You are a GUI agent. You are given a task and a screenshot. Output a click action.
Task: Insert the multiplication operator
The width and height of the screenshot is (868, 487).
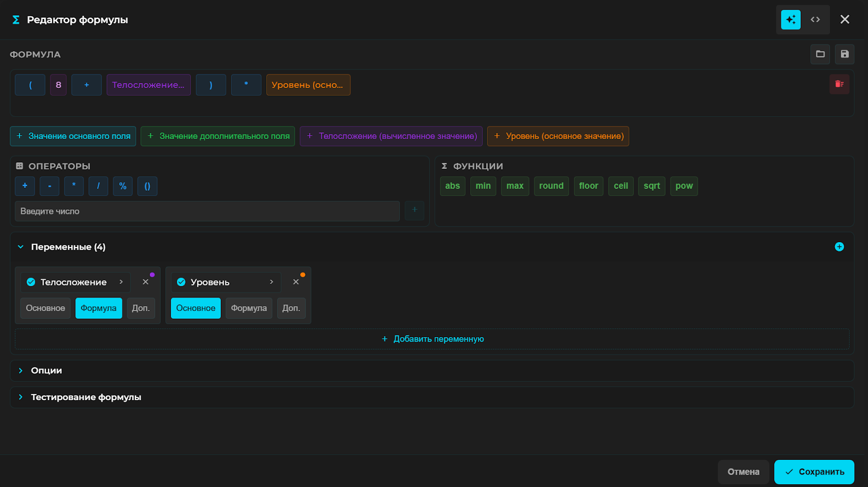tap(74, 186)
